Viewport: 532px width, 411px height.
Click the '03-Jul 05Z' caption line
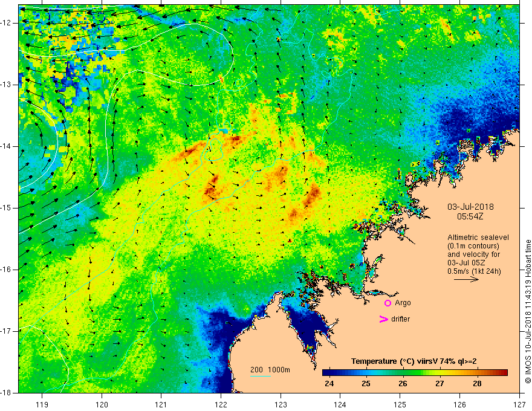(466, 263)
